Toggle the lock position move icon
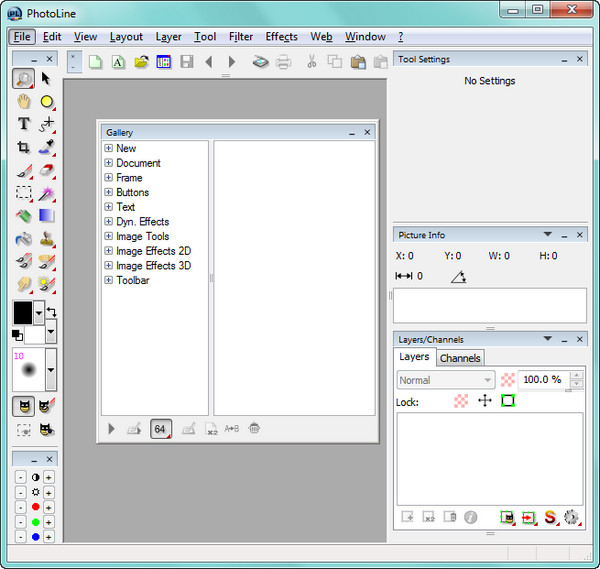This screenshot has height=569, width=600. pos(485,401)
